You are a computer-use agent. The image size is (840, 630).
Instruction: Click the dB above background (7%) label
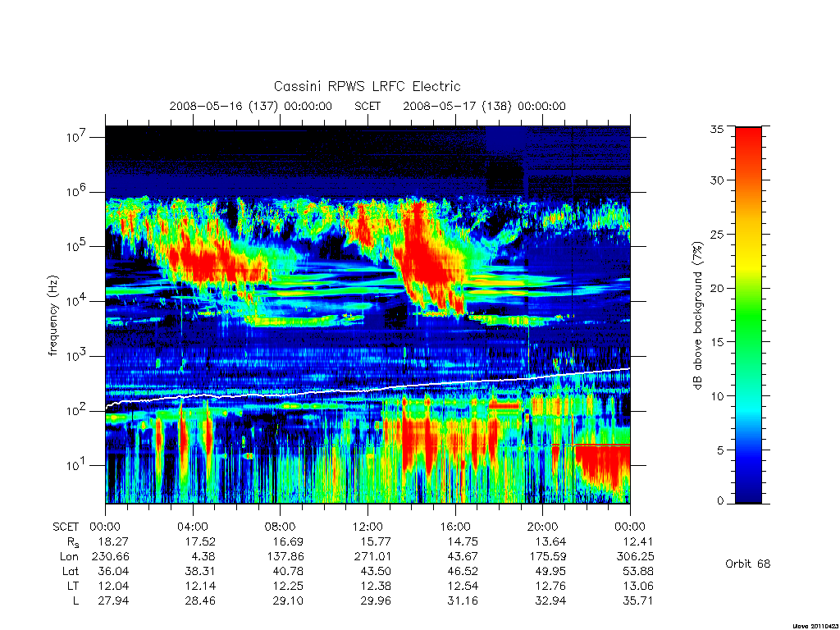696,316
